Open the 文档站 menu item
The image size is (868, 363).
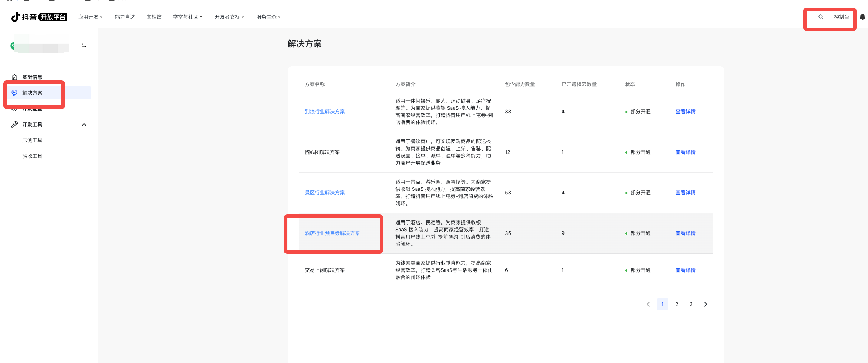[x=154, y=17]
